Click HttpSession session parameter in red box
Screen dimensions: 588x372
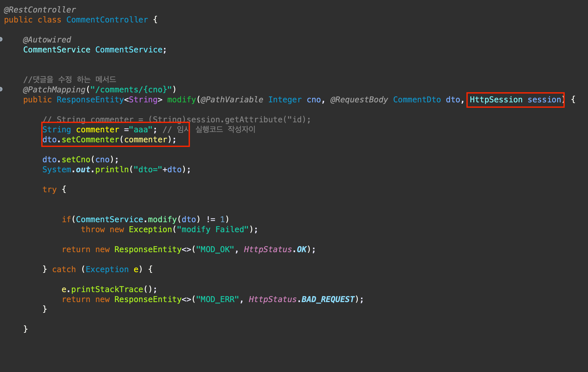pyautogui.click(x=515, y=100)
